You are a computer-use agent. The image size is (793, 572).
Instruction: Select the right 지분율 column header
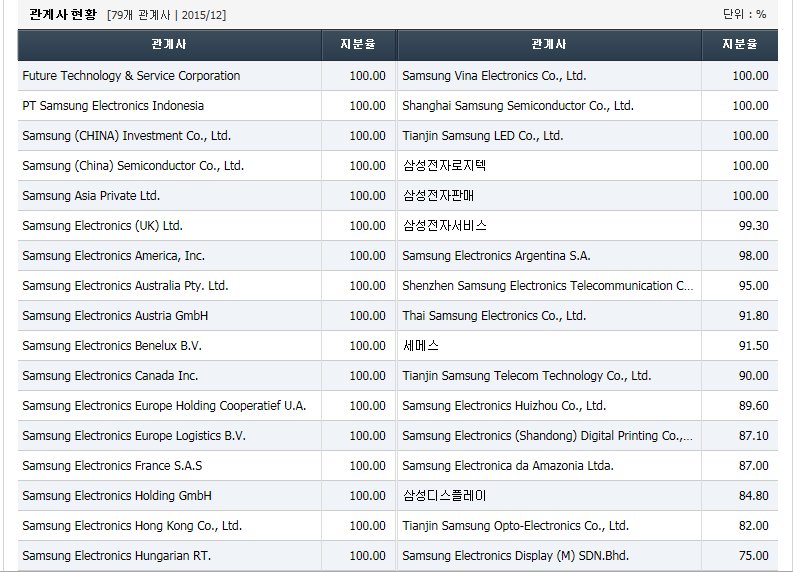[x=740, y=45]
